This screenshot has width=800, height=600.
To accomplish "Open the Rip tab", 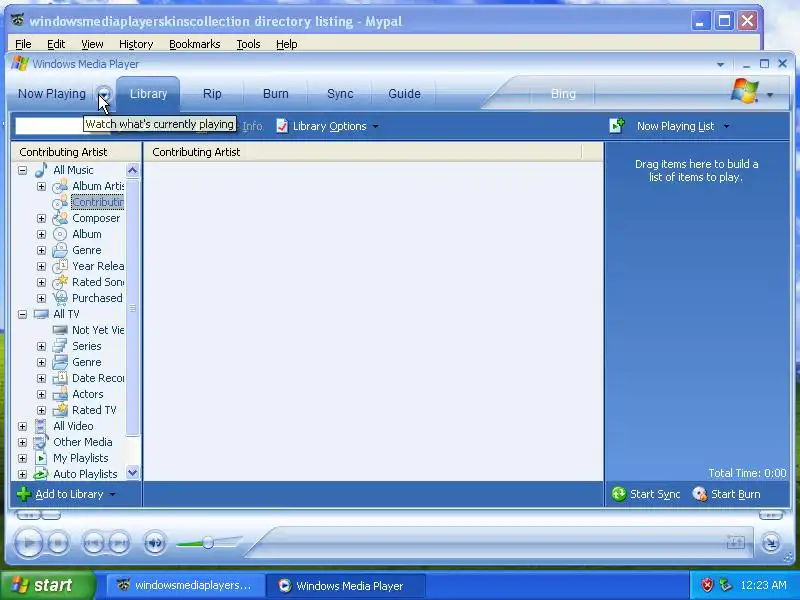I will coord(212,94).
